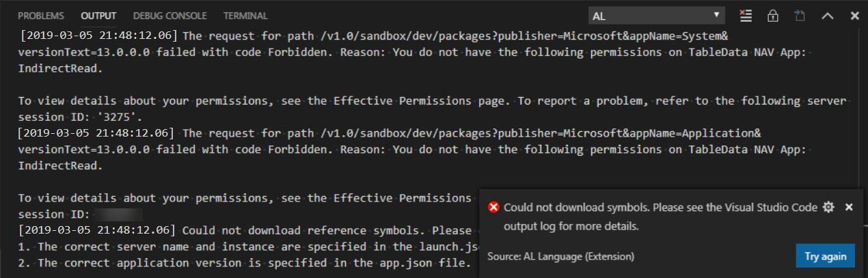The image size is (868, 278).
Task: Click the Source: AL Language (Extension) label
Action: tap(560, 256)
